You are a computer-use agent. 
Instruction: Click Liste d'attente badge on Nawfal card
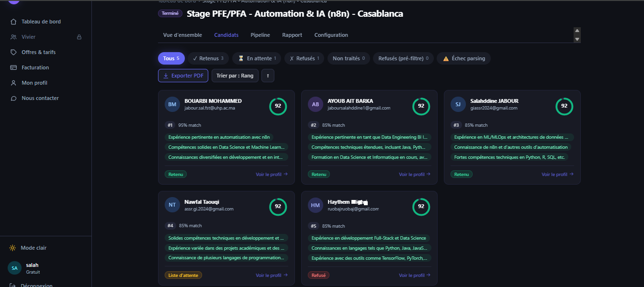click(x=183, y=275)
